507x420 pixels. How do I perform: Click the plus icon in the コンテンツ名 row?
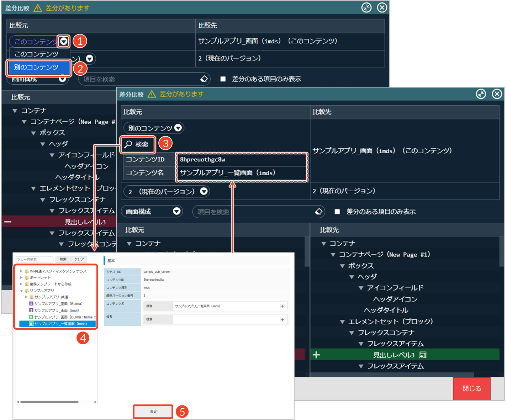[282, 306]
